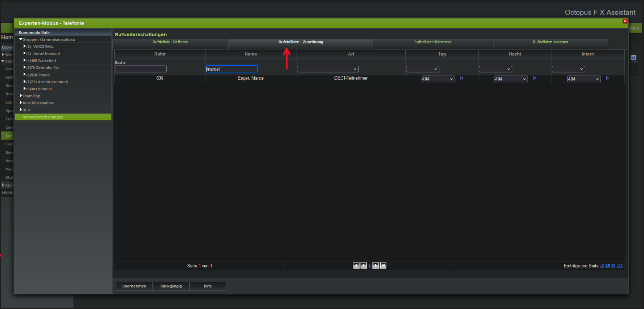Go to next page of results
This screenshot has width=644, height=309.
[x=376, y=266]
